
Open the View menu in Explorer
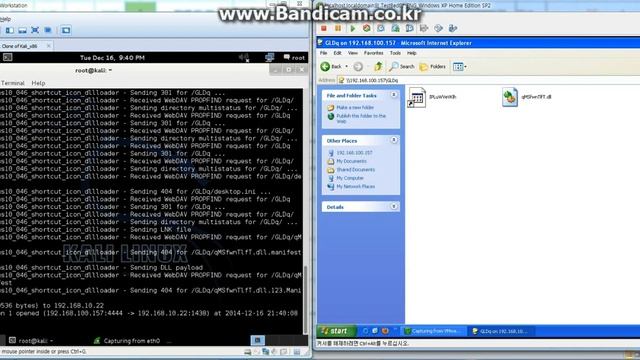point(353,53)
